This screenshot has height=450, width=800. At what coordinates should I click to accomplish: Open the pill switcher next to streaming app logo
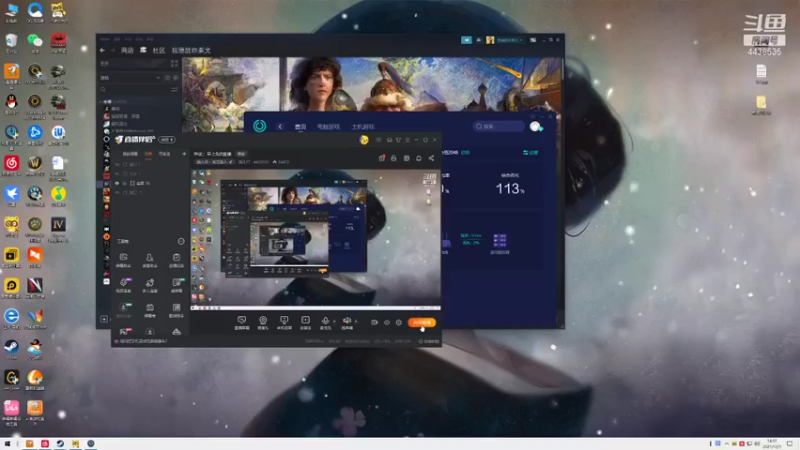pyautogui.click(x=167, y=139)
